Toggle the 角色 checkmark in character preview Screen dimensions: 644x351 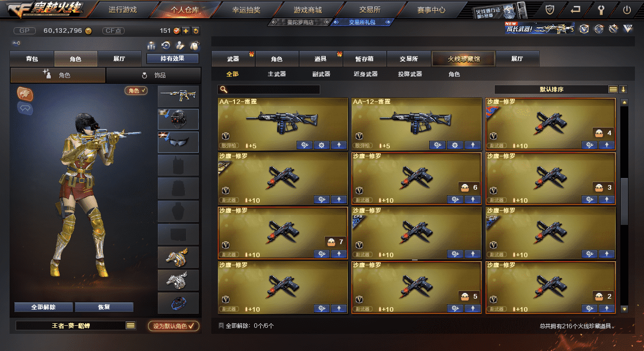[x=136, y=91]
